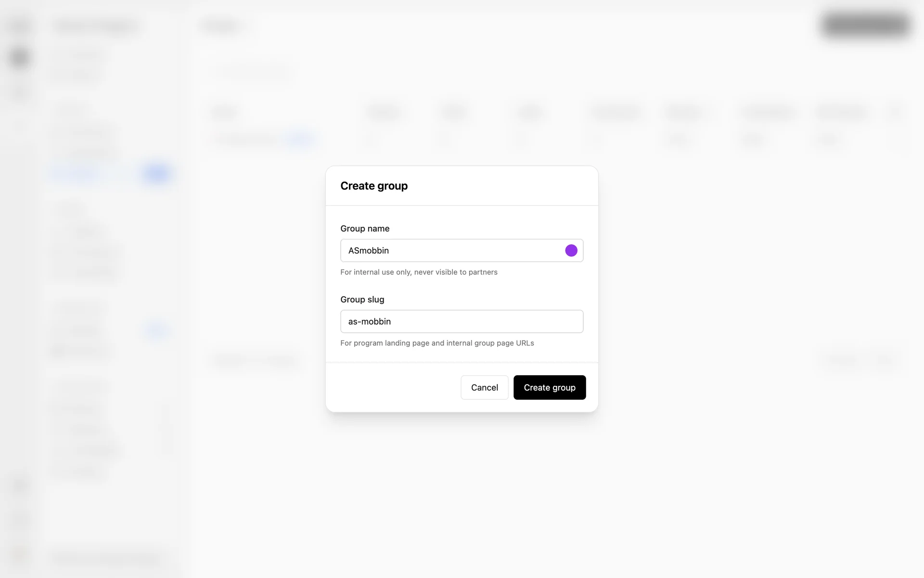Click the blurred blue badge in table row

coord(299,140)
